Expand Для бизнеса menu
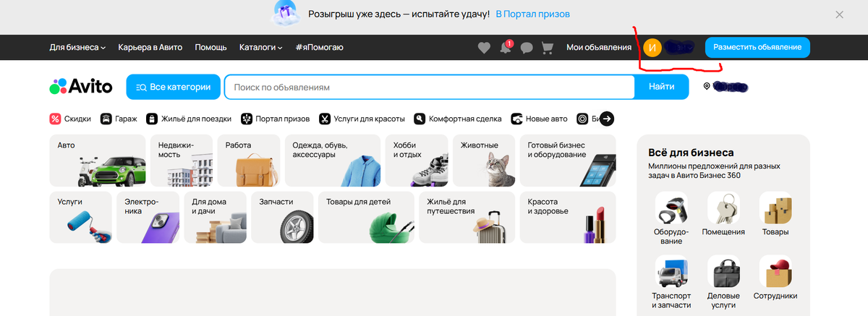Viewport: 868px width, 316px height. point(77,48)
